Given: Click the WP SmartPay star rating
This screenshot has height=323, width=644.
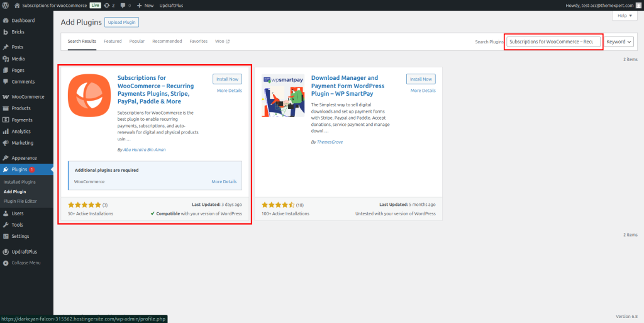Looking at the screenshot, I should [278, 205].
